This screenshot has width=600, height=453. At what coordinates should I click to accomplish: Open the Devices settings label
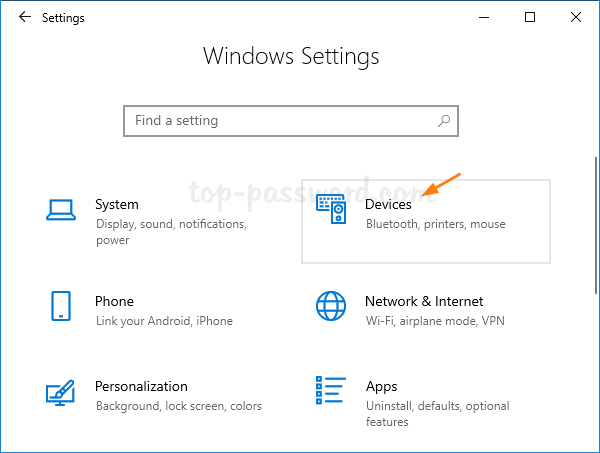(x=388, y=204)
